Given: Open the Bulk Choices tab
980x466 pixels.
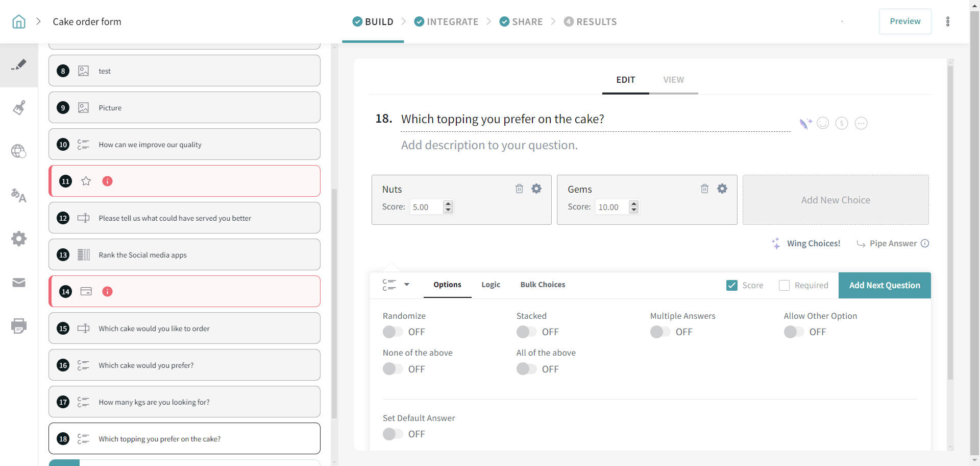Looking at the screenshot, I should click(x=543, y=285).
